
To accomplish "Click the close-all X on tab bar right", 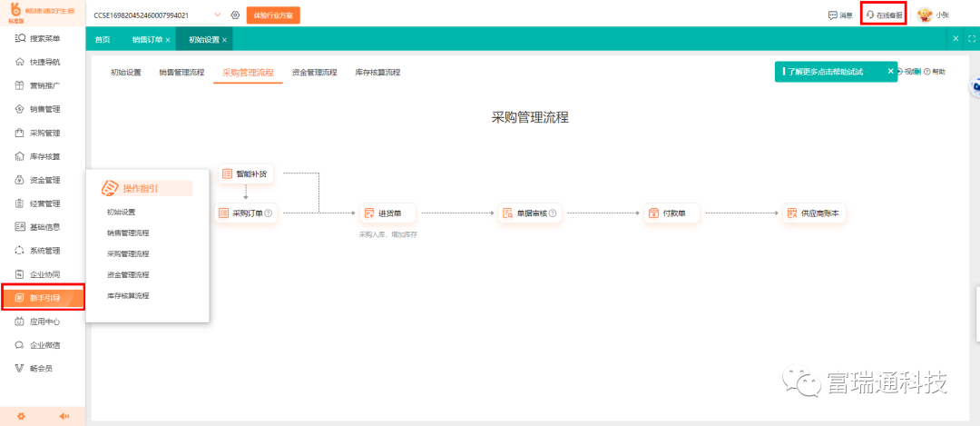I will pos(955,39).
